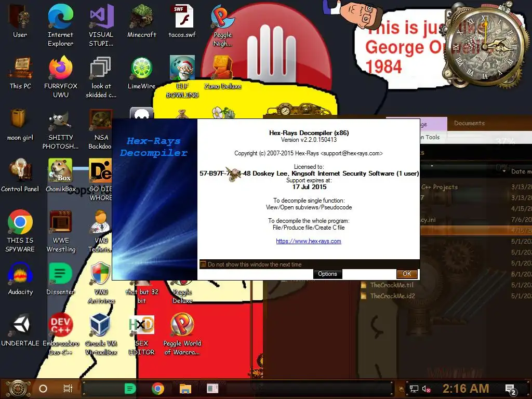Image resolution: width=532 pixels, height=399 pixels.
Task: Open This PC icon
Action: [20, 73]
